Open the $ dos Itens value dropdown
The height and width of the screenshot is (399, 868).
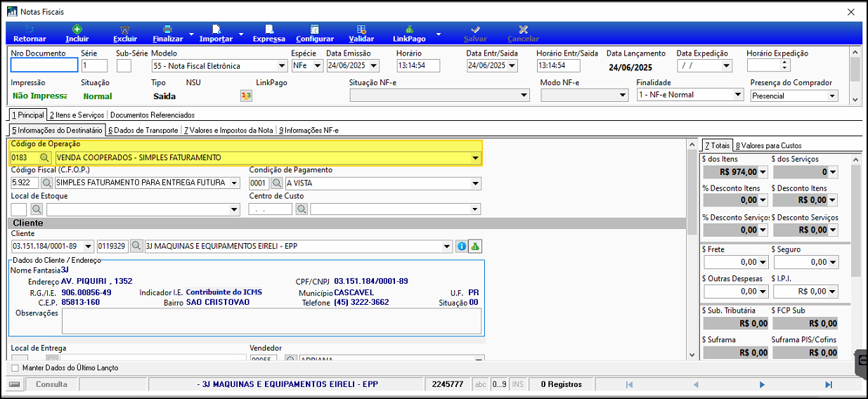(x=762, y=171)
